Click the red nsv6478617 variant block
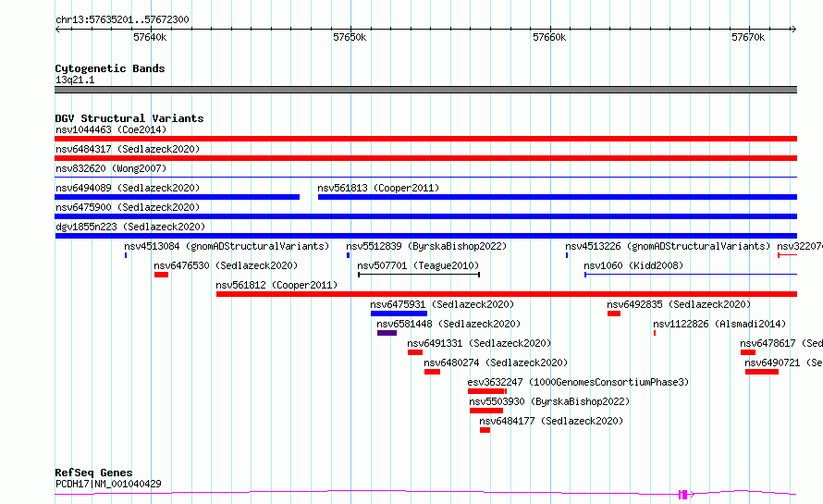Viewport: 823px width, 504px height. pos(748,352)
